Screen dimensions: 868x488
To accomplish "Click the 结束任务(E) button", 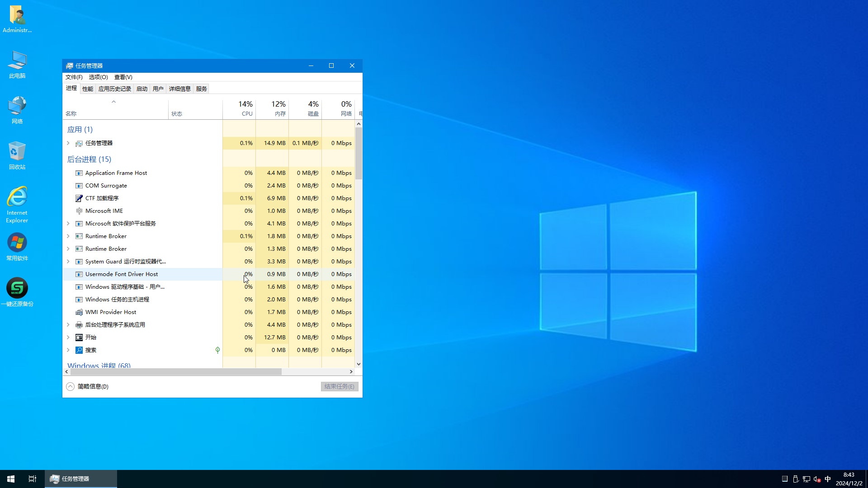I will 340,387.
